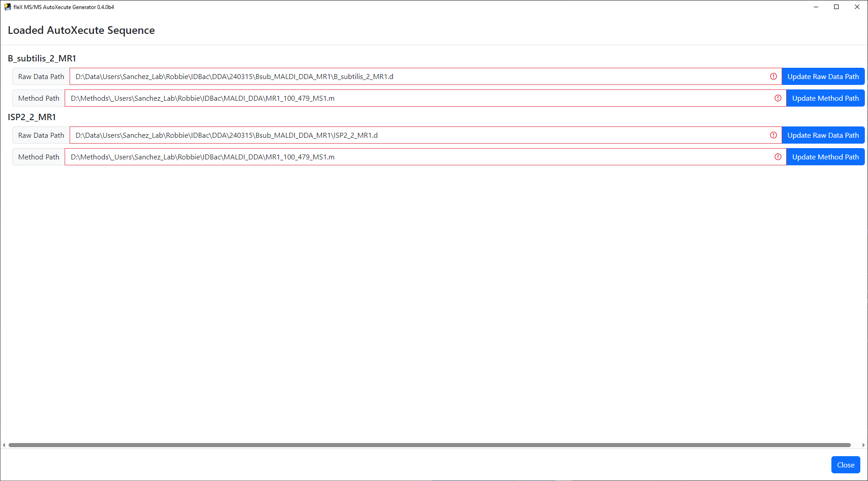Click the Raw Data Path label for B_subtilis_2_MR1
The width and height of the screenshot is (868, 481).
(41, 76)
